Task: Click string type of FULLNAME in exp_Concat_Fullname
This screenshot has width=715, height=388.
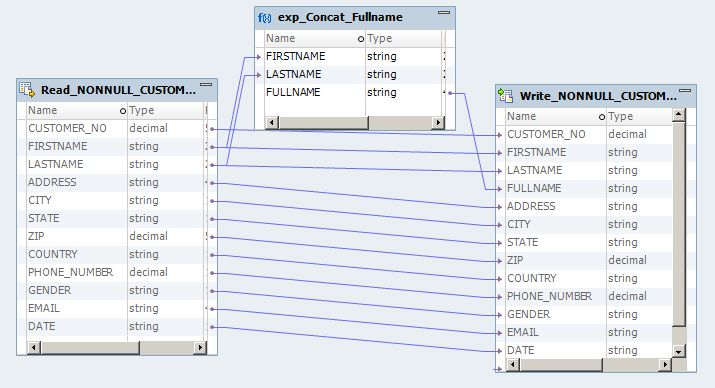Action: (x=382, y=93)
